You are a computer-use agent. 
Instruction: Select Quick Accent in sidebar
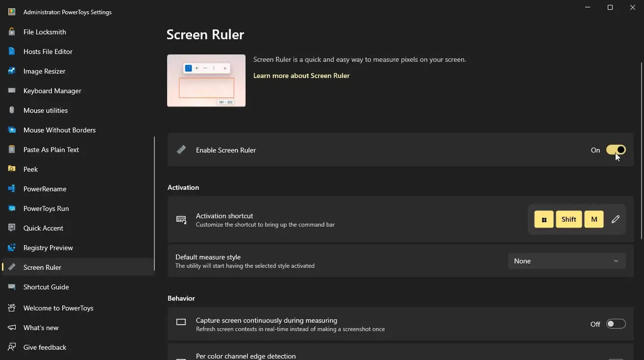[78, 228]
